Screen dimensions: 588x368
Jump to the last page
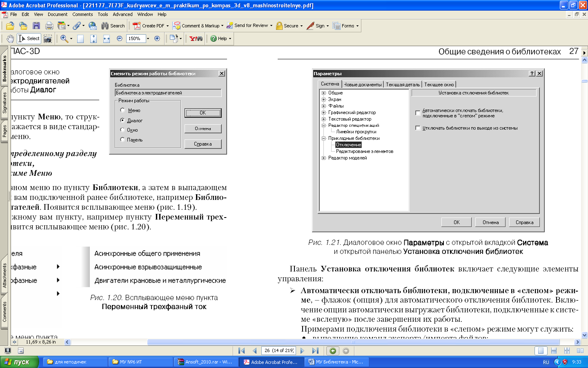coord(315,351)
